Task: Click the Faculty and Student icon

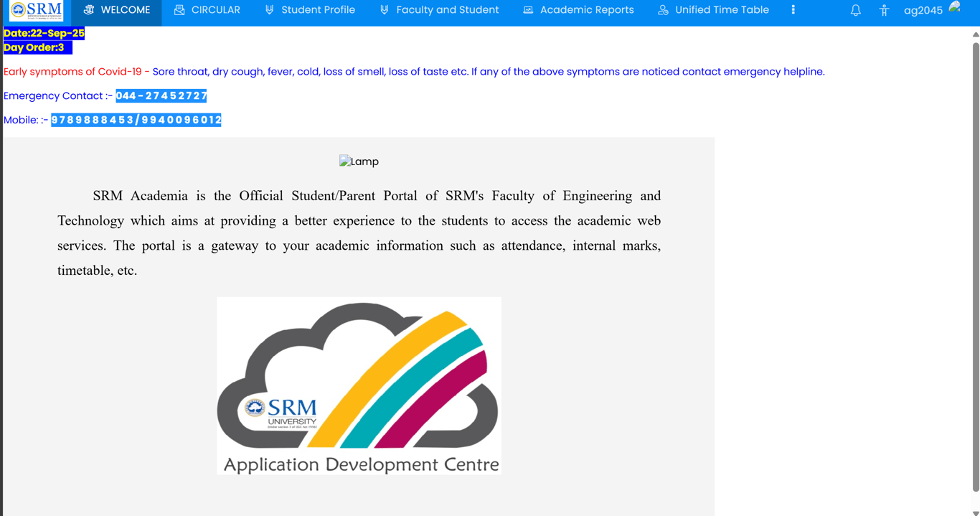Action: click(x=385, y=10)
